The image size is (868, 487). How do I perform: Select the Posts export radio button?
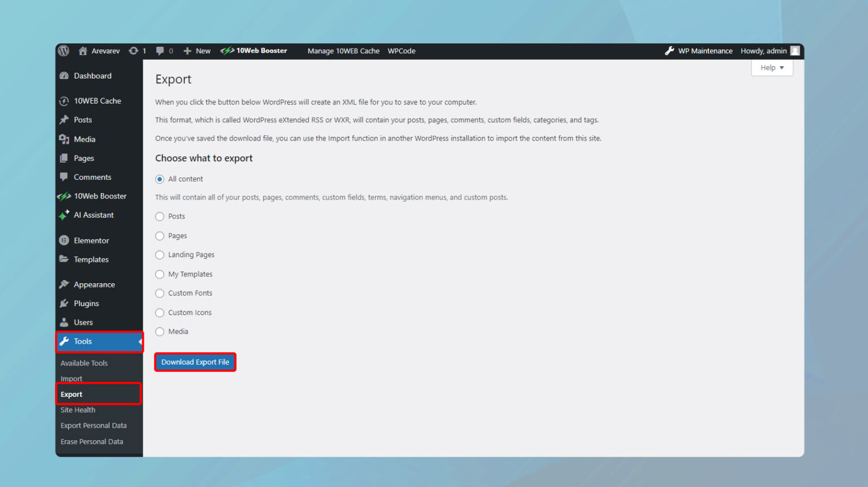160,216
